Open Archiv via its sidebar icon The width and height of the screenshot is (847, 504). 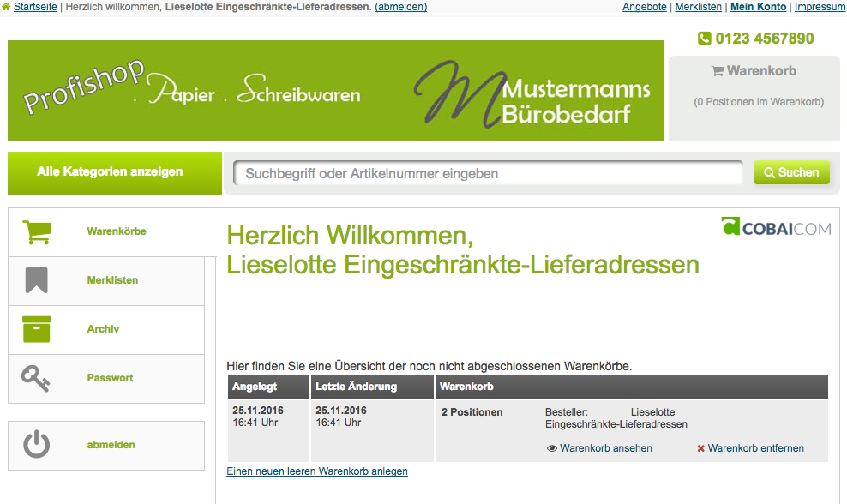[36, 329]
